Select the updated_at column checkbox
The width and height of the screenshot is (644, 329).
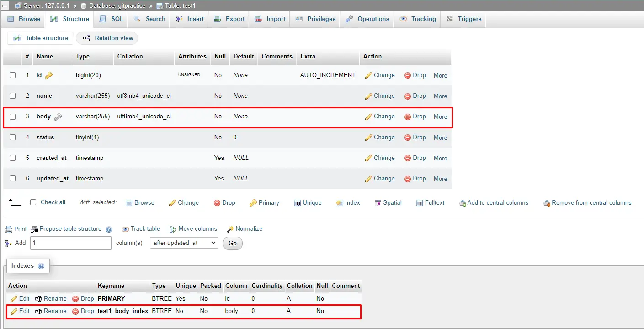coord(13,178)
